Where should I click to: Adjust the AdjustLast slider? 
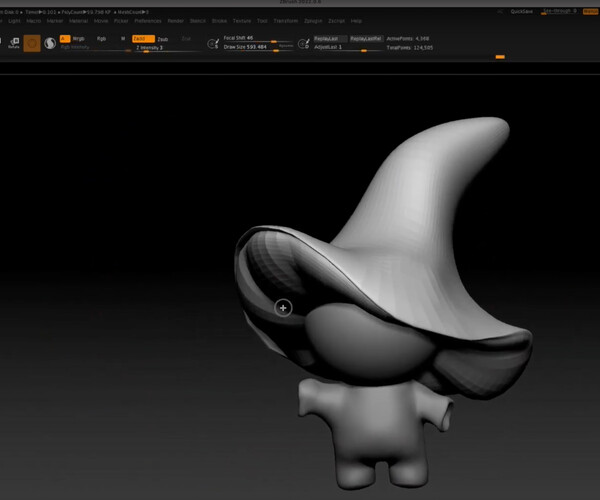pyautogui.click(x=347, y=47)
